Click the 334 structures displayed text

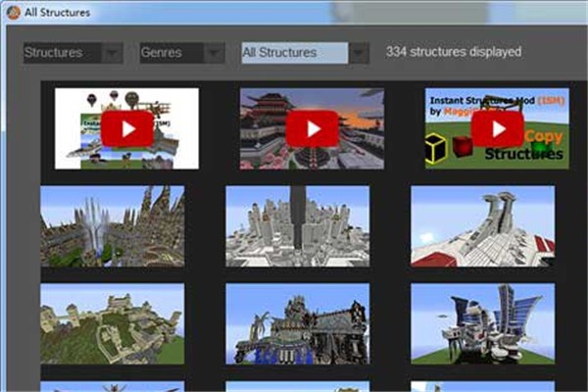click(454, 52)
